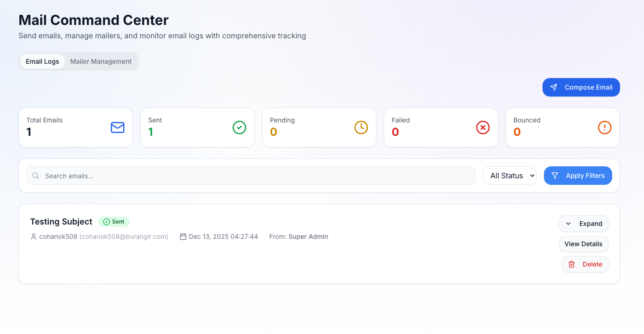
Task: Switch to the Mailer Management tab
Action: tap(101, 61)
